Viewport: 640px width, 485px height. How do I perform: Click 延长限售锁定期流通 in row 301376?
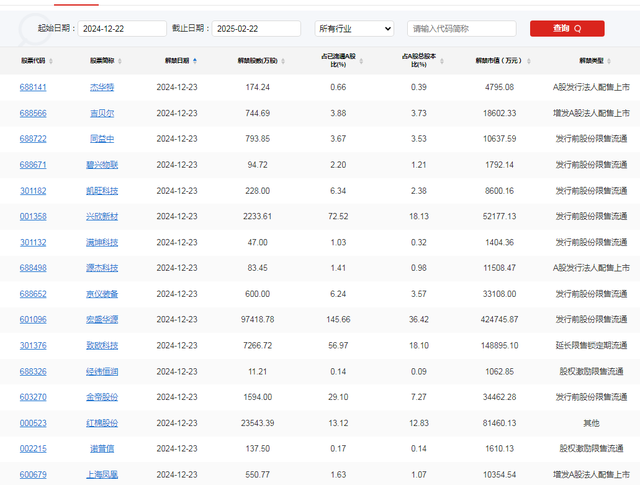[x=591, y=345]
